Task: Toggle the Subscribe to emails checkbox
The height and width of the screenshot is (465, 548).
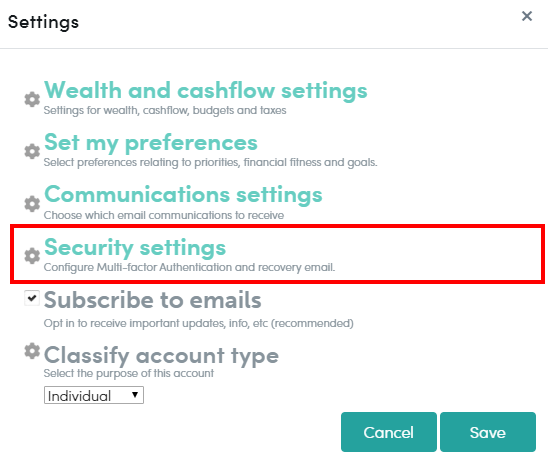Action: tap(32, 298)
